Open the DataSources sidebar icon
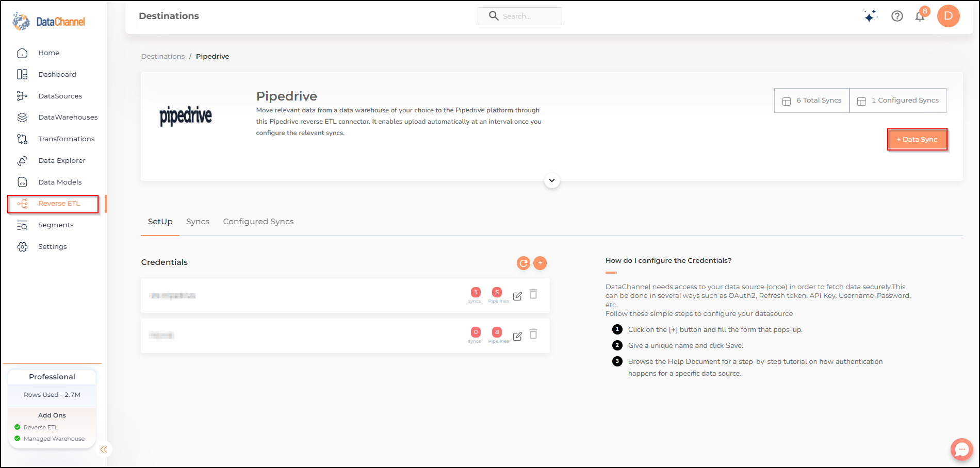Image resolution: width=980 pixels, height=468 pixels. (x=22, y=96)
